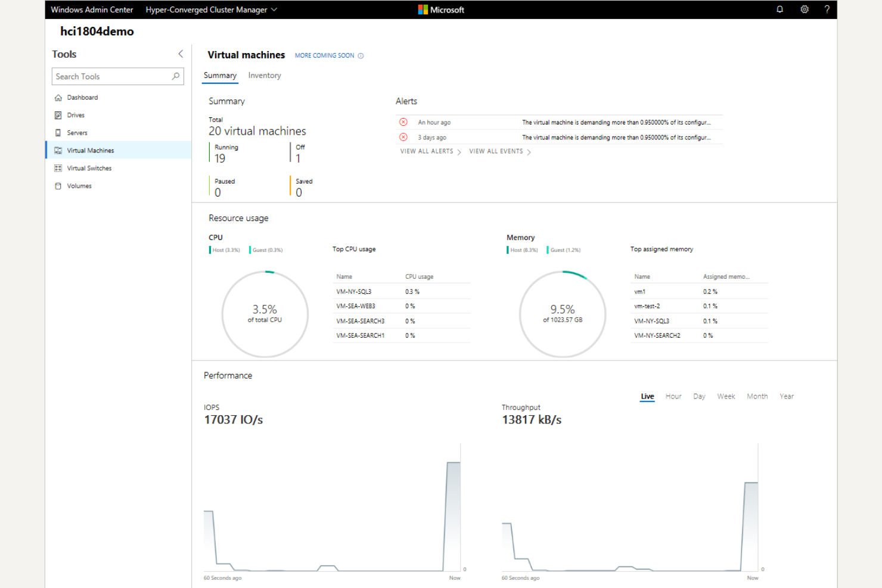Open the Dashboard tool
This screenshot has width=882, height=588.
click(82, 97)
